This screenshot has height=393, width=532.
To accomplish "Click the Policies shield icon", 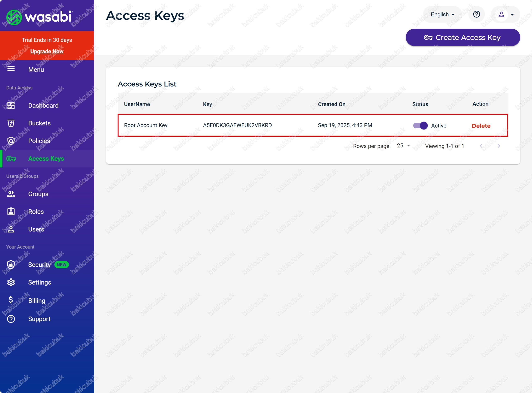I will (11, 141).
